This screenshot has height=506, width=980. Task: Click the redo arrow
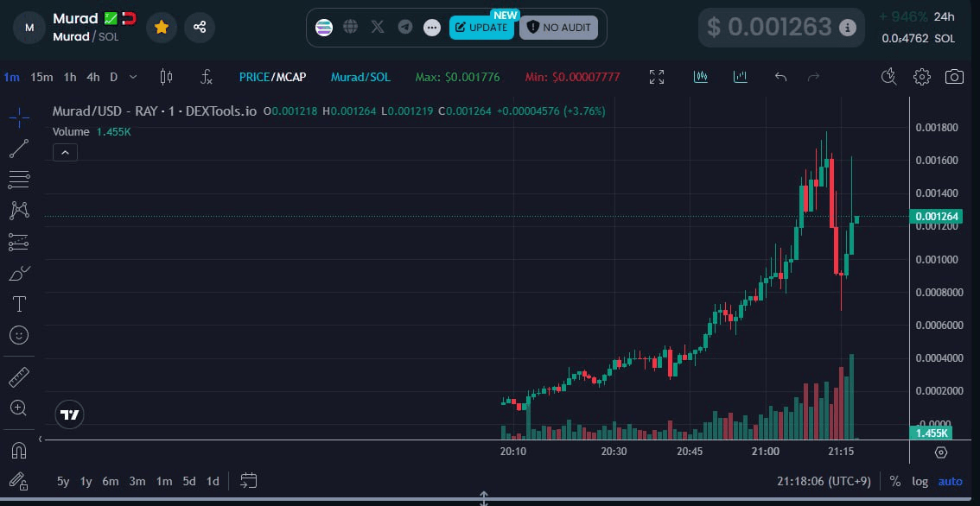click(813, 77)
